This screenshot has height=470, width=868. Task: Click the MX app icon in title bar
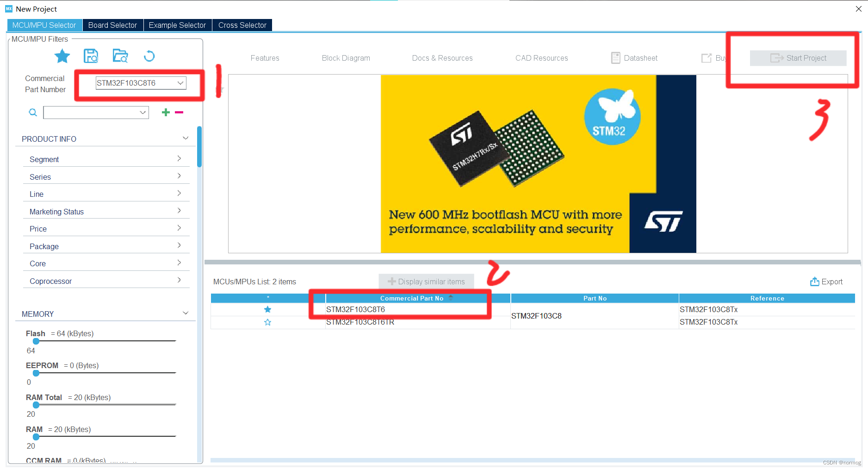(9, 9)
